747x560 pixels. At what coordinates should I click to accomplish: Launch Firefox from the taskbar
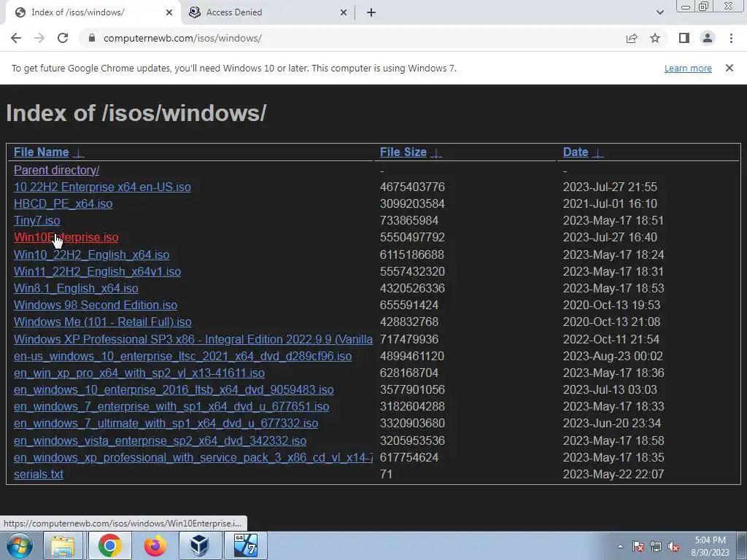(155, 545)
